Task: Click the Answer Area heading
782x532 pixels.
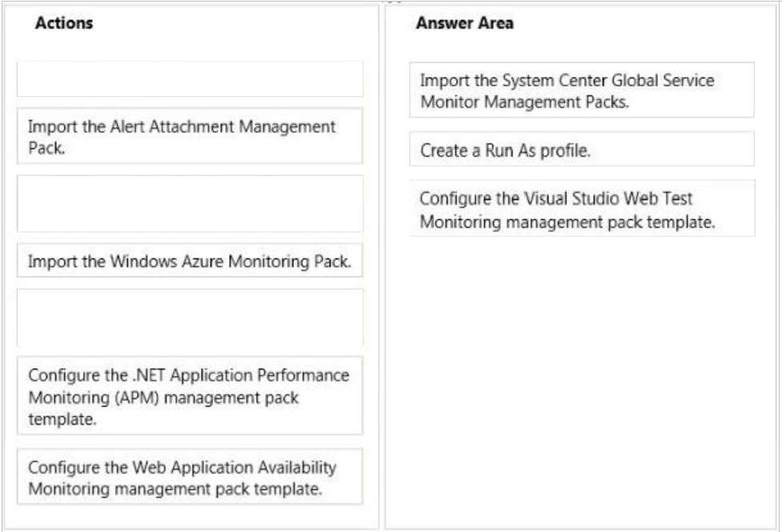Action: click(465, 23)
